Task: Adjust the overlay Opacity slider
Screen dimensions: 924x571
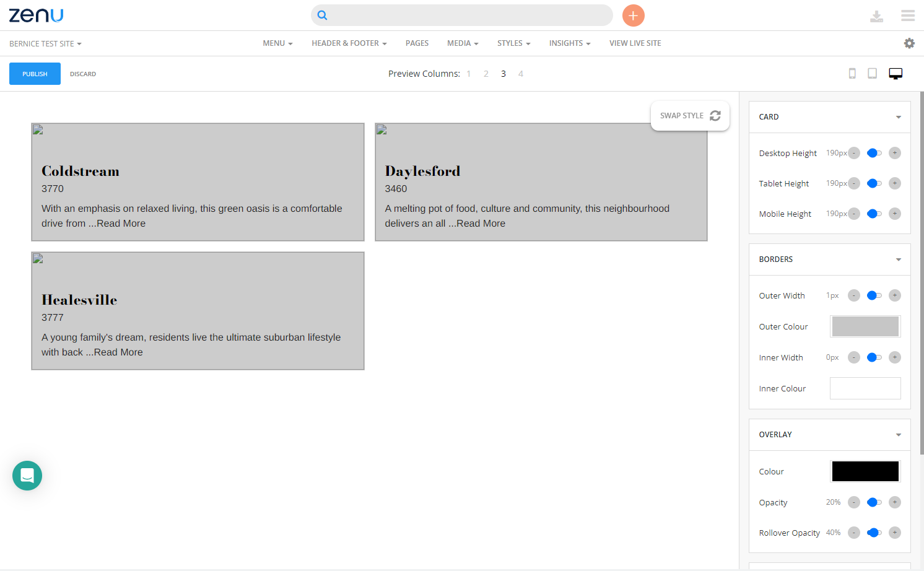Action: (874, 502)
